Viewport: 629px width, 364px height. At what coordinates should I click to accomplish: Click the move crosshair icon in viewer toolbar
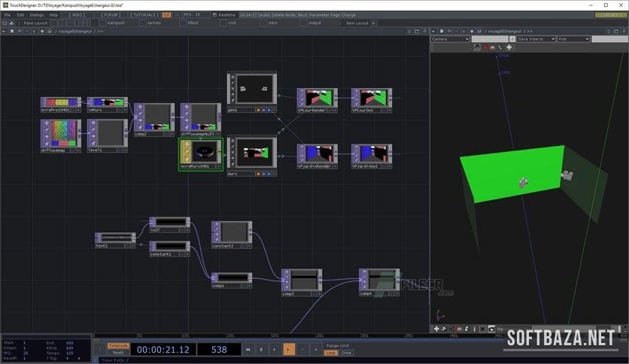tap(509, 47)
